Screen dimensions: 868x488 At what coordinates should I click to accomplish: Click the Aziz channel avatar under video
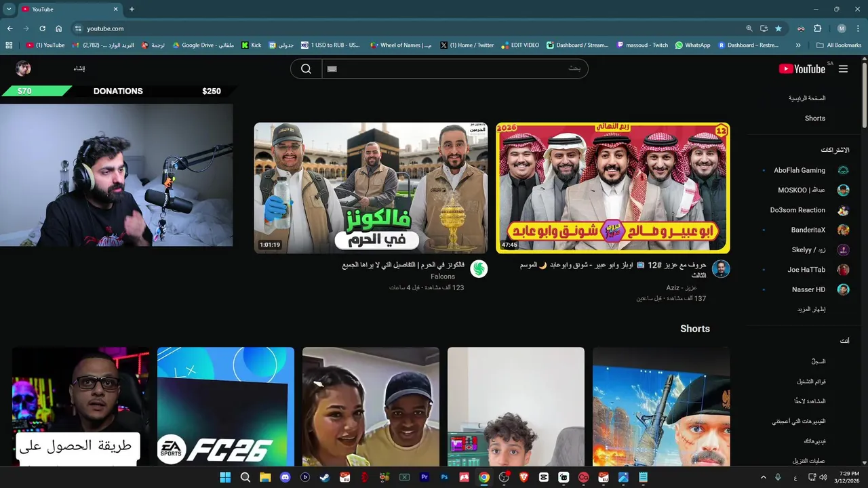point(721,269)
